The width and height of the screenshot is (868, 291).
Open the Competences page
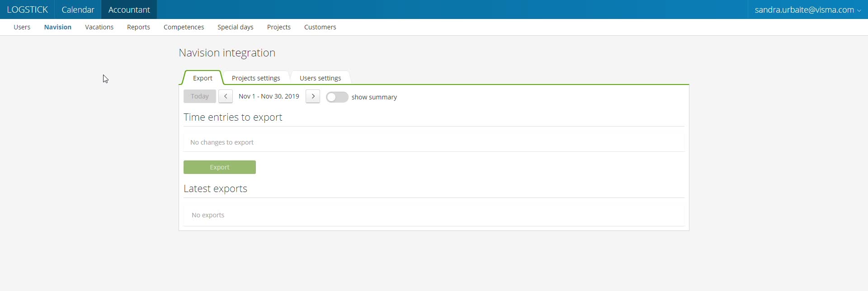point(184,27)
